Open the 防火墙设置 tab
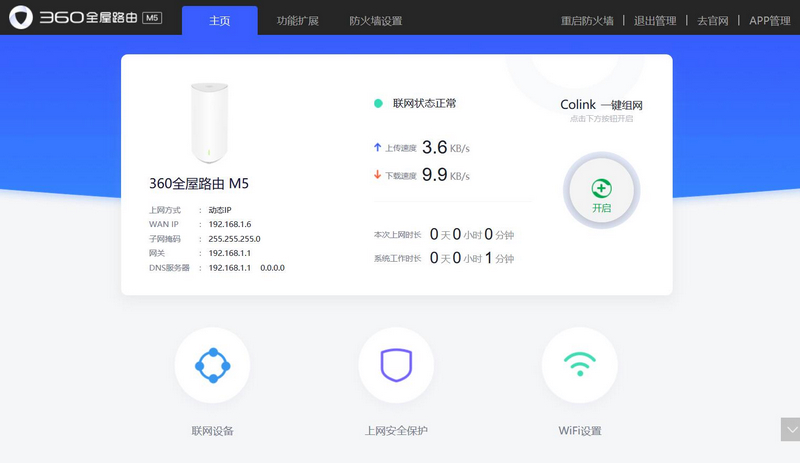Image resolution: width=800 pixels, height=463 pixels. tap(376, 21)
